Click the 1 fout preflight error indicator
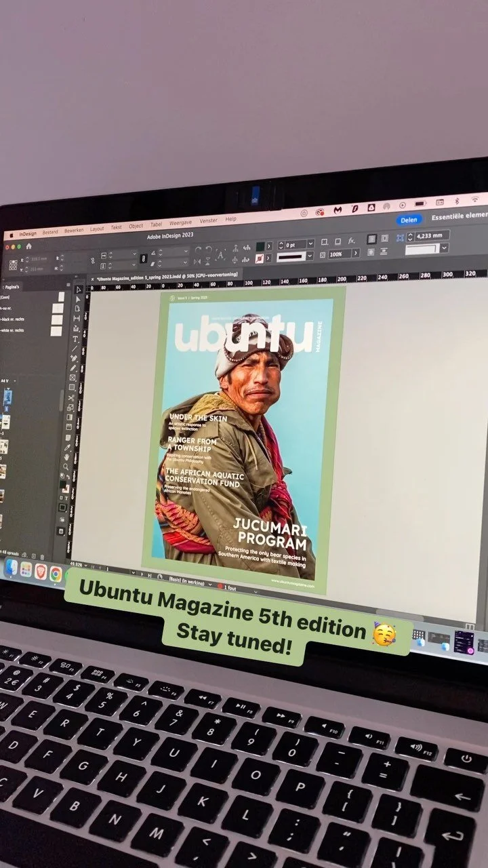The height and width of the screenshot is (868, 488). 228,588
